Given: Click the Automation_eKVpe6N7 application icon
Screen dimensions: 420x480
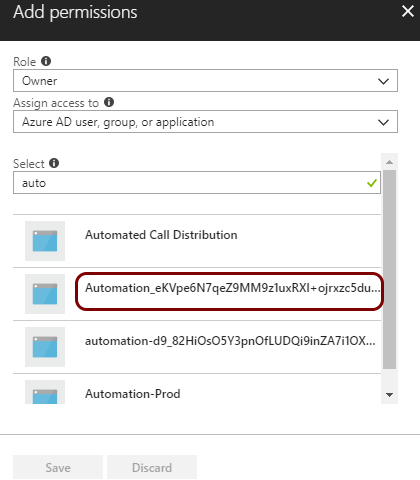Looking at the screenshot, I should [45, 294].
